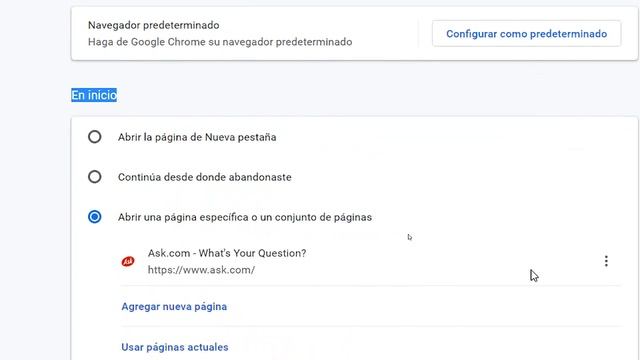The width and height of the screenshot is (640, 360).
Task: Click the 'En inicio' section heading
Action: pyautogui.click(x=94, y=95)
